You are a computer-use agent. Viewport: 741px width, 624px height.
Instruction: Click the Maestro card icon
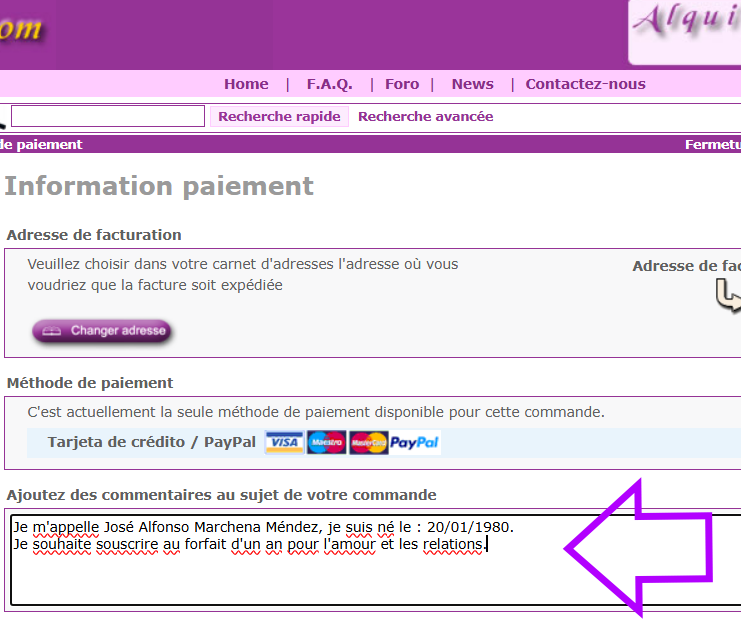click(326, 443)
